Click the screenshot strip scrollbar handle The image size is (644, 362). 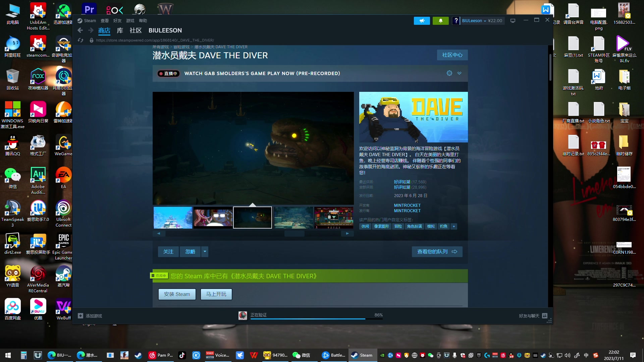pos(294,234)
